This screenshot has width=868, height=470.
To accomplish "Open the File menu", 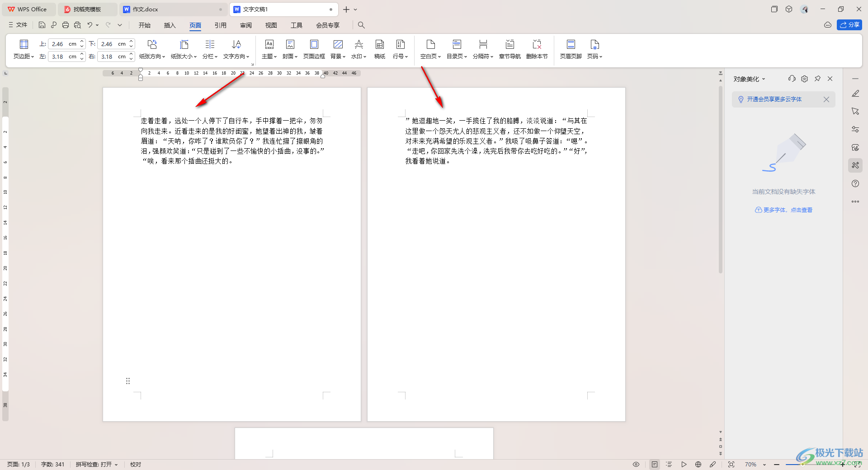I will pos(18,25).
